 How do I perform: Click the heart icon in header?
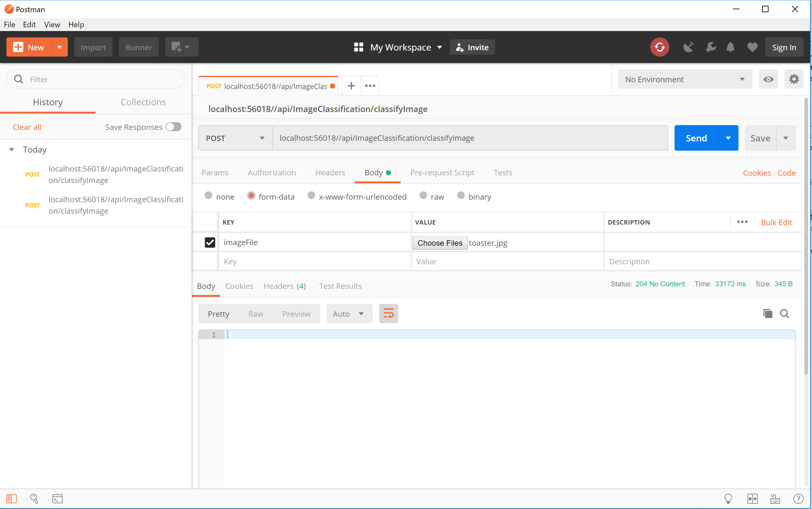click(x=752, y=47)
